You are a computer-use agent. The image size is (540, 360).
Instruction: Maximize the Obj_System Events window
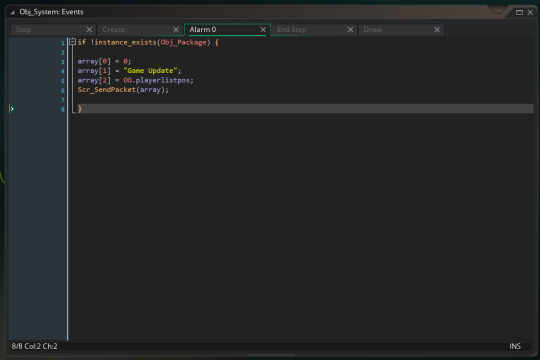(519, 12)
